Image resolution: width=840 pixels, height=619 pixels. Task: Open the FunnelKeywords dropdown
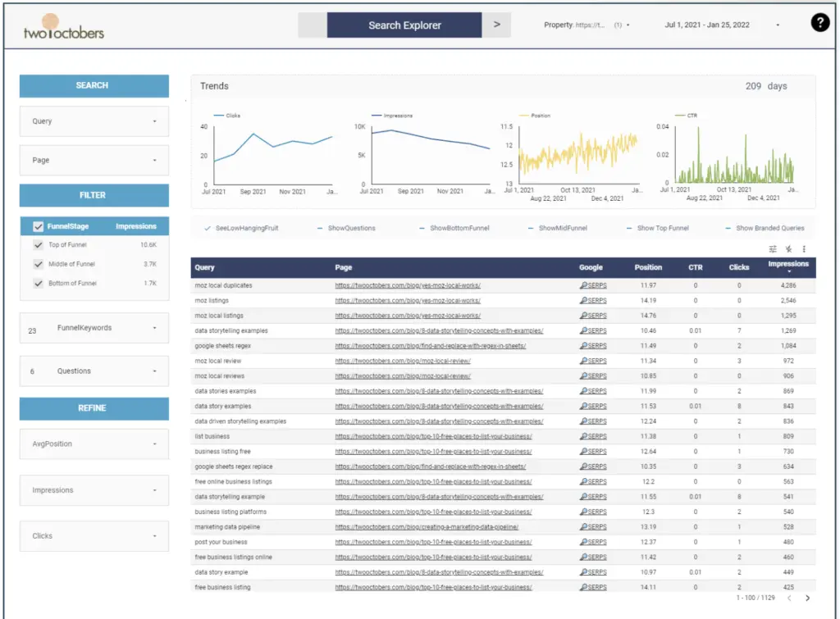click(x=94, y=328)
